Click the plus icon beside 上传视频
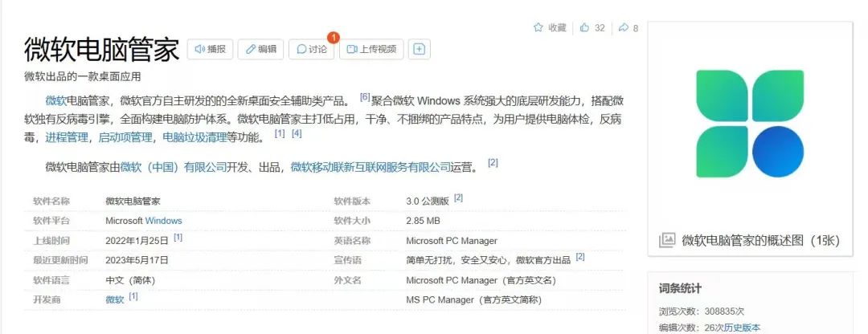The image size is (868, 334). tap(419, 49)
